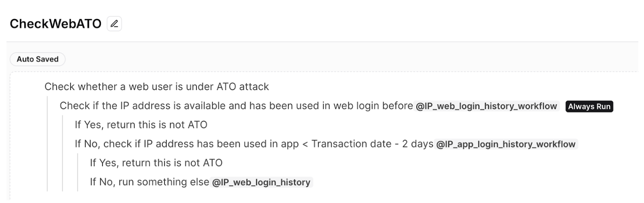Click the Auto Saved status badge
This screenshot has width=644, height=203.
37,59
